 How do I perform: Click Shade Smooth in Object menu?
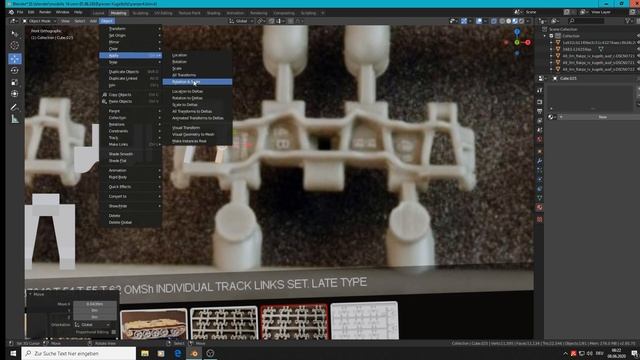point(131,154)
